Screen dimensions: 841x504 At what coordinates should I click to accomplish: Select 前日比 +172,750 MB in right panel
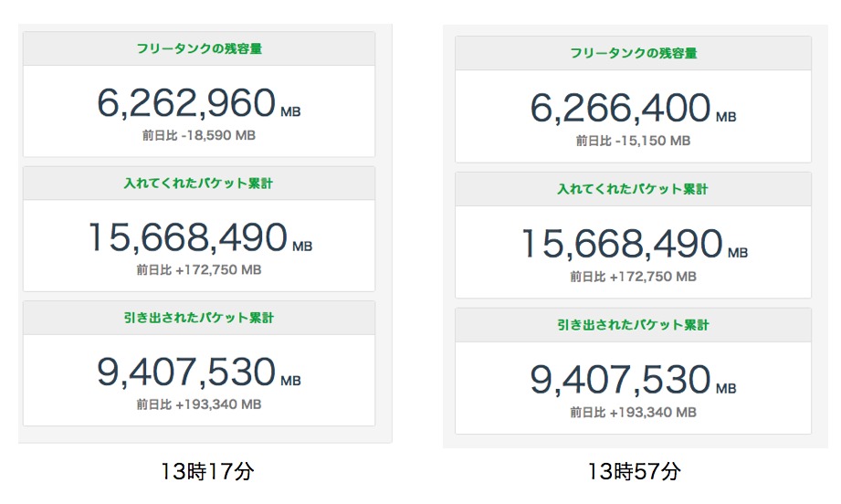633,276
